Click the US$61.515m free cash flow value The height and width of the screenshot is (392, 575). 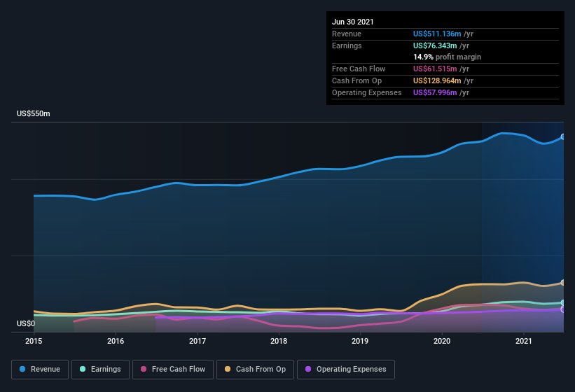tap(435, 69)
